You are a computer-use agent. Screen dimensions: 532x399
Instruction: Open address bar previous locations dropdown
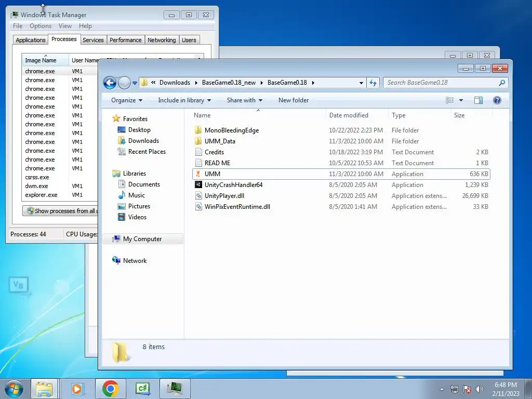pyautogui.click(x=361, y=83)
